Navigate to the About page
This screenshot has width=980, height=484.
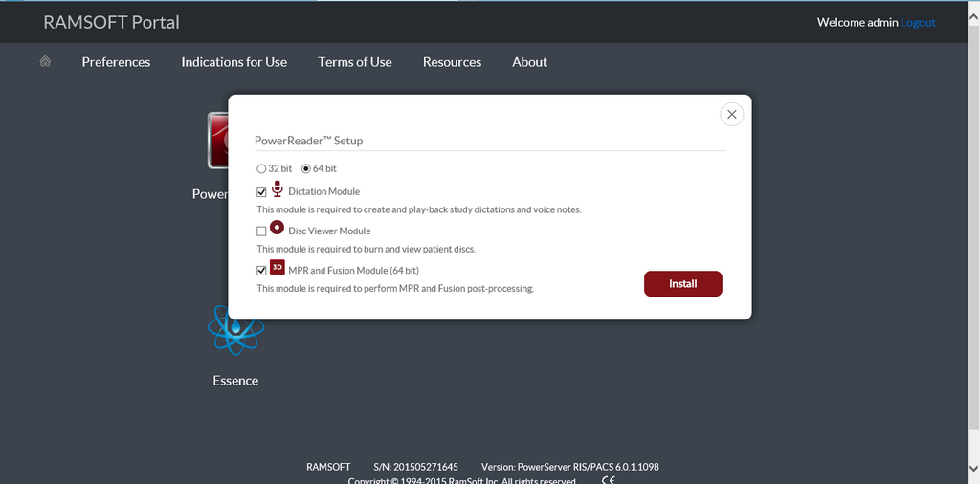529,62
